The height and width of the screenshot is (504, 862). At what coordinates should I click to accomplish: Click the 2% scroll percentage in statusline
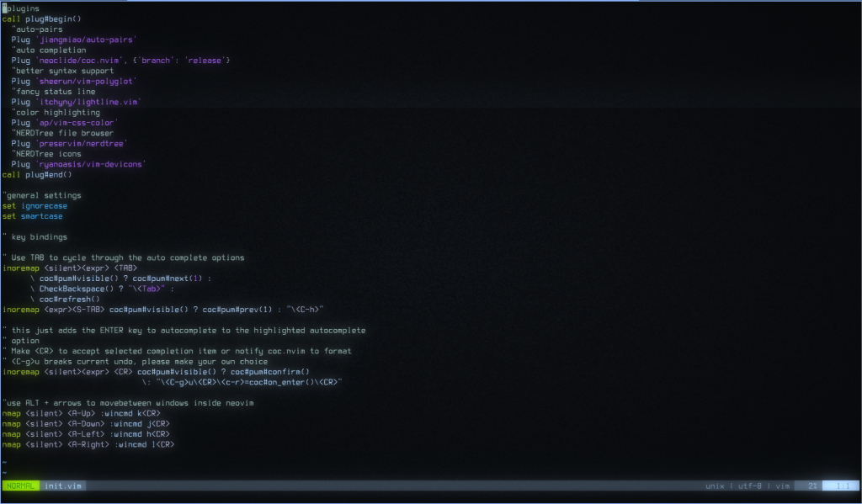[x=812, y=485]
